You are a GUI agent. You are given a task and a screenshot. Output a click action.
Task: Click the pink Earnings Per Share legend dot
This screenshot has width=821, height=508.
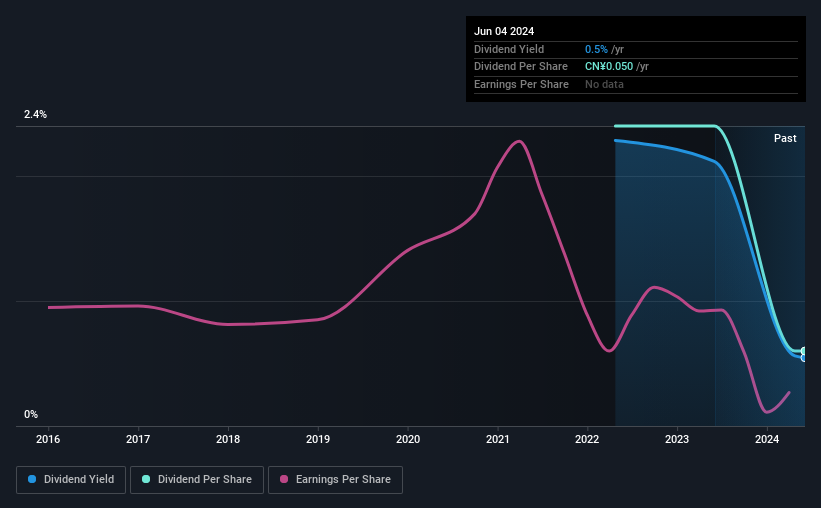[x=284, y=479]
